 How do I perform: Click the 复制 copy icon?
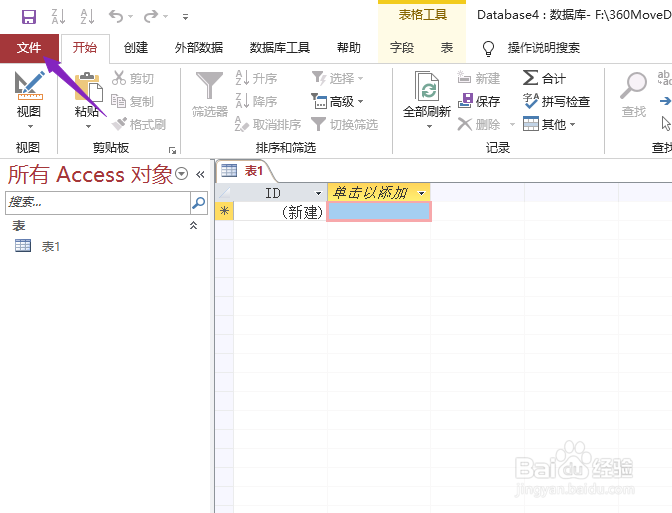click(x=118, y=101)
